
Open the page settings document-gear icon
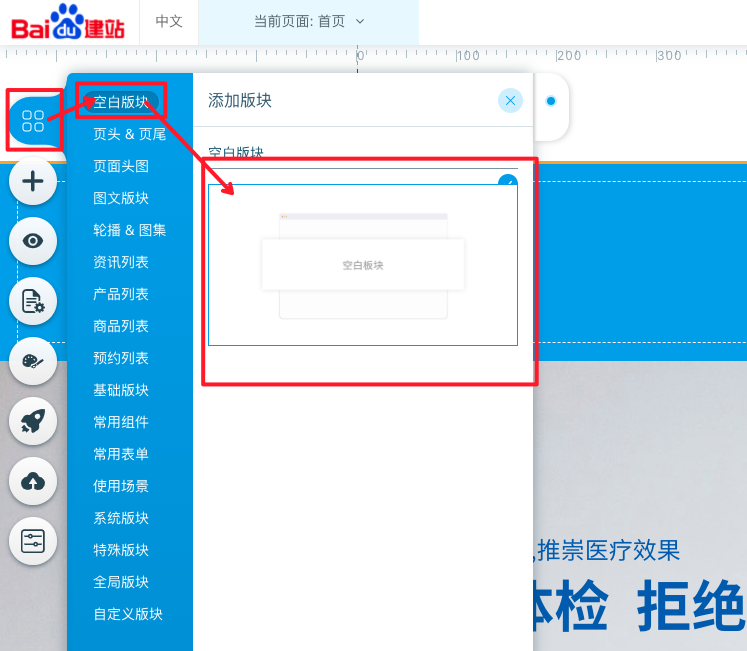pos(33,301)
